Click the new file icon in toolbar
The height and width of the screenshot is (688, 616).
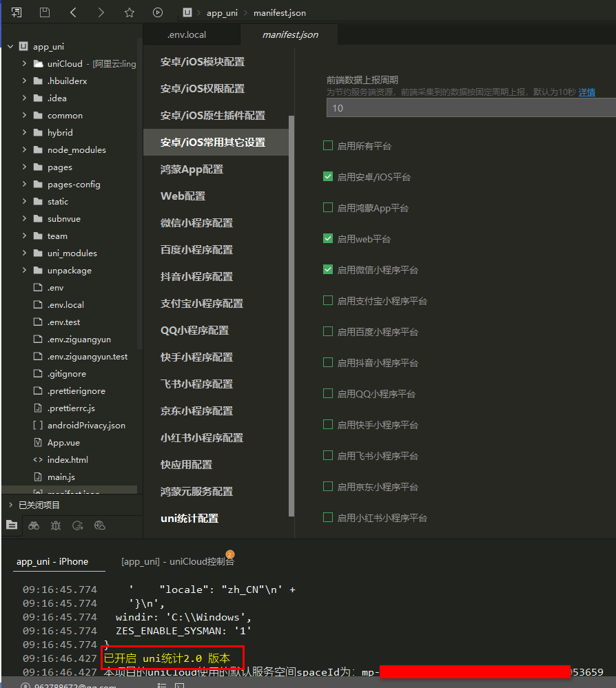[17, 12]
